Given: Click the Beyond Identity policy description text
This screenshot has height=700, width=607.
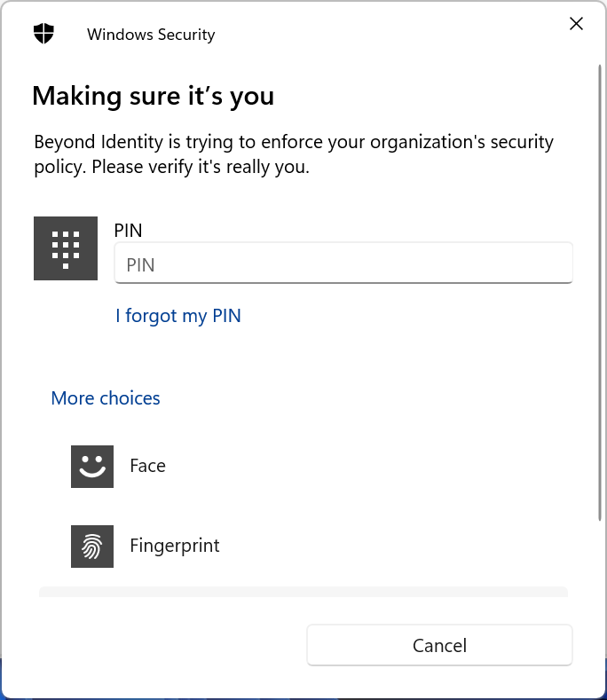Looking at the screenshot, I should 293,154.
